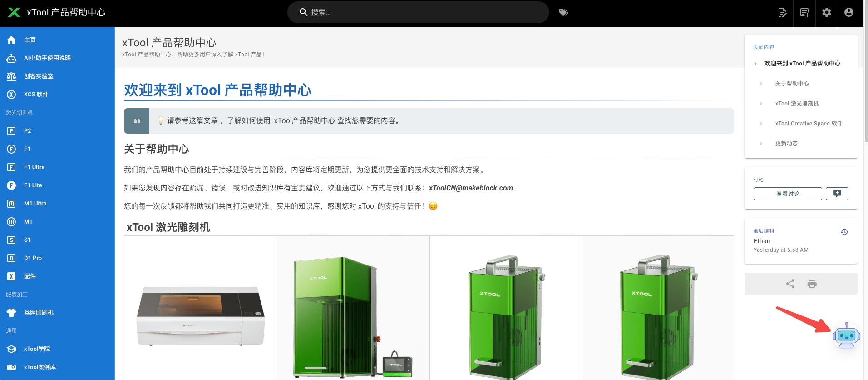Click the share icon in right panel

[790, 284]
